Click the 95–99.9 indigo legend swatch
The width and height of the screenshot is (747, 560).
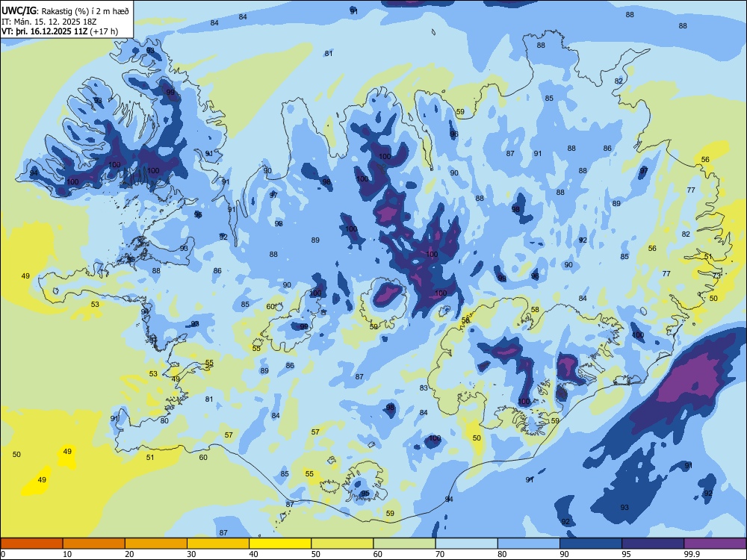pos(653,544)
